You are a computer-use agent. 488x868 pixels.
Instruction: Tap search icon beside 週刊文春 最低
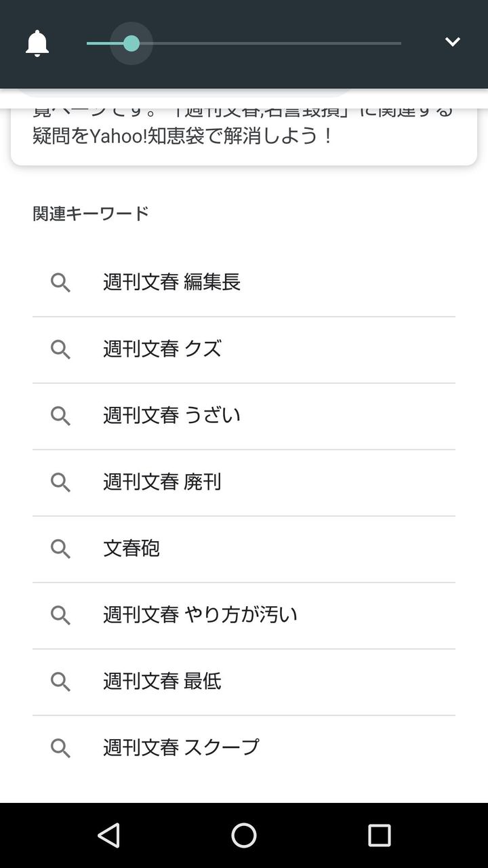click(60, 682)
